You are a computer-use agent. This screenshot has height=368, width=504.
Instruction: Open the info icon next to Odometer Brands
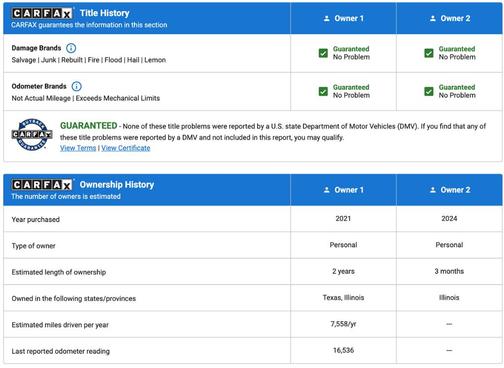point(77,86)
